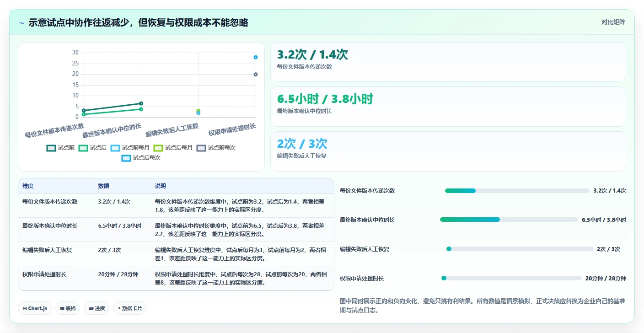This screenshot has width=644, height=333.
Task: Click the 最终版本确认中位时长 progress bar
Action: (509, 220)
